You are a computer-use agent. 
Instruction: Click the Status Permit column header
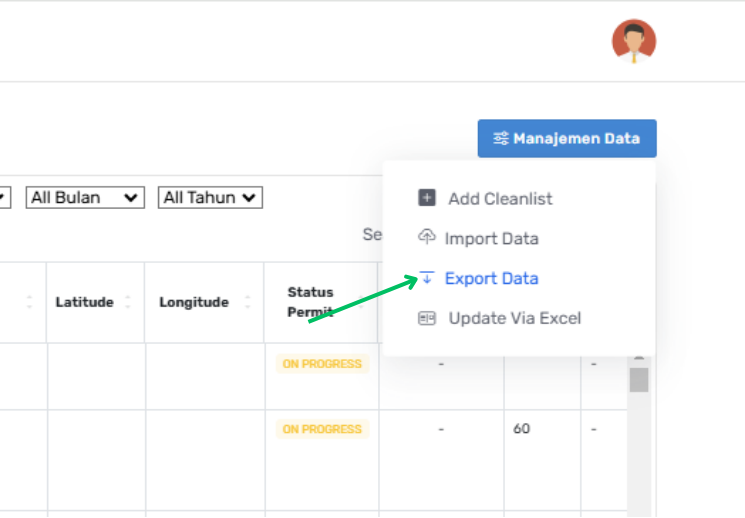[310, 302]
